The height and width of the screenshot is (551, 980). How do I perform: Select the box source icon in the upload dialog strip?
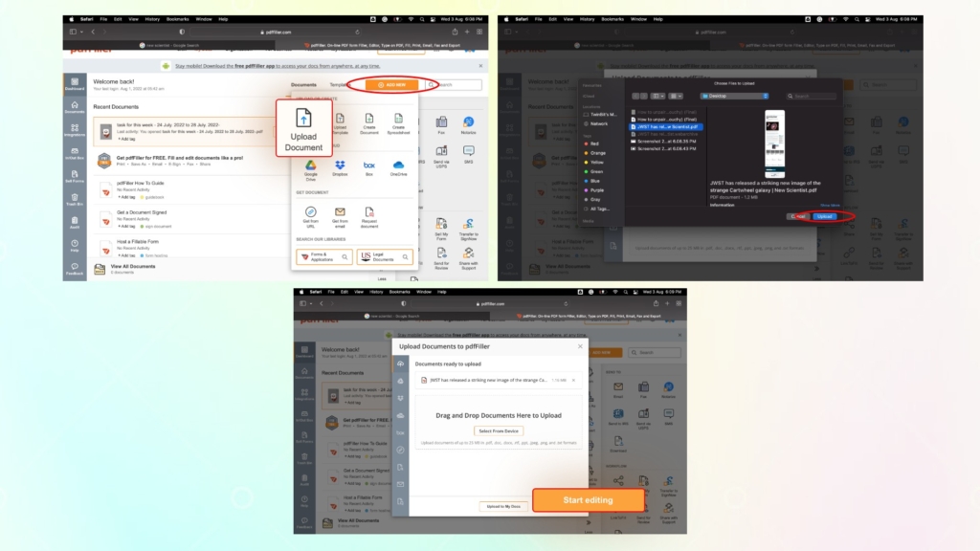(400, 432)
